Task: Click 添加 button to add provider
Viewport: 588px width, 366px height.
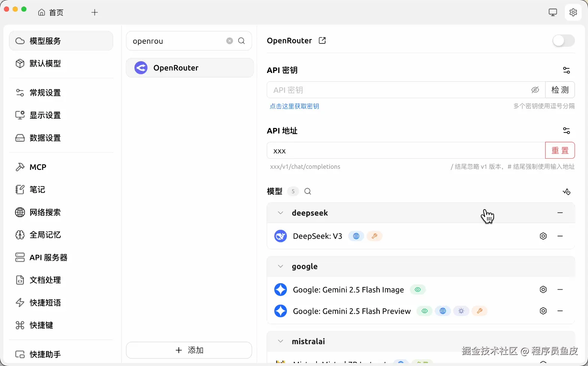Action: click(189, 350)
